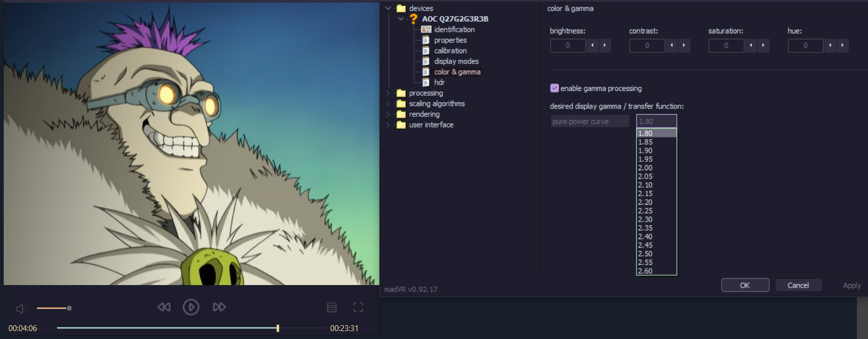Viewport: 868px width, 339px height.
Task: Close the gamma value dropdown showing 1.80
Action: tap(657, 122)
